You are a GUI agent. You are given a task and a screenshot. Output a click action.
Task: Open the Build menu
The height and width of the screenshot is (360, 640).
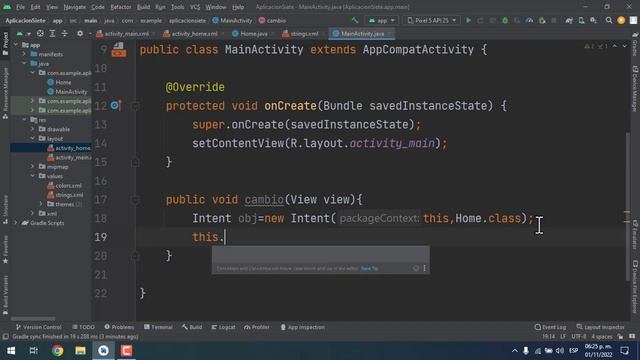(143, 7)
